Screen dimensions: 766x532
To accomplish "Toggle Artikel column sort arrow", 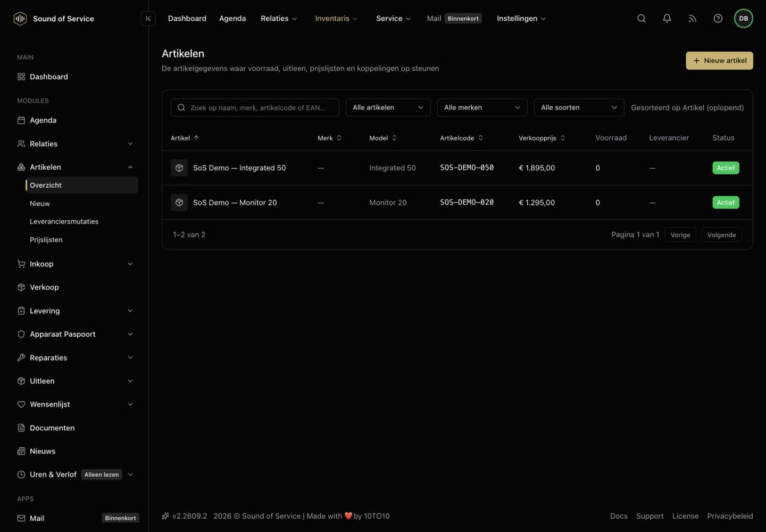I will 196,138.
